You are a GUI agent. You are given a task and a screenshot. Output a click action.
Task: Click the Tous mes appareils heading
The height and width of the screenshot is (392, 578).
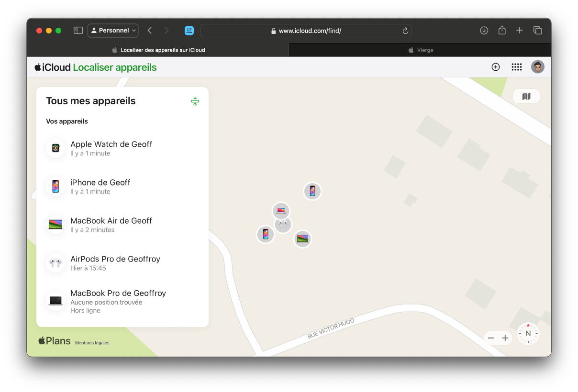(91, 101)
